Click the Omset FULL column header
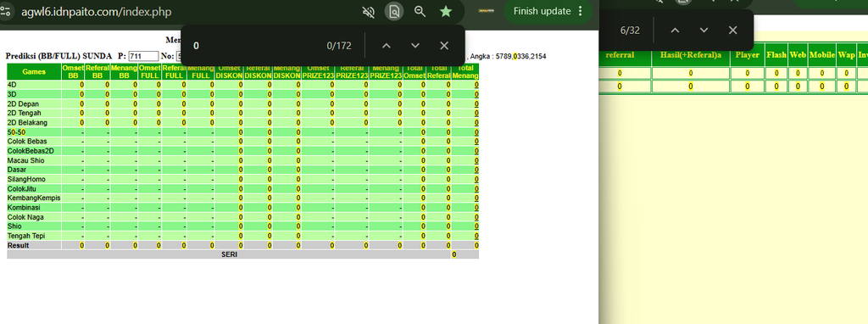Viewport: 868px width, 324px height. click(x=149, y=71)
